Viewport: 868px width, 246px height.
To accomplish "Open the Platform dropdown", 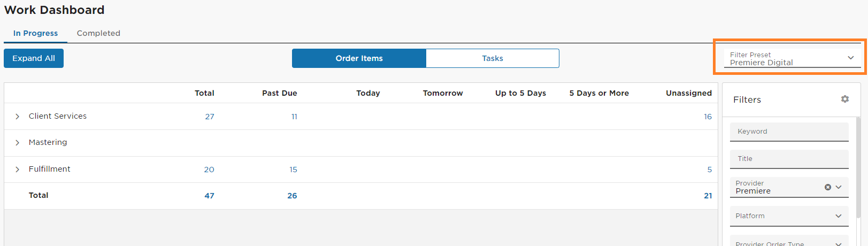I will 789,216.
